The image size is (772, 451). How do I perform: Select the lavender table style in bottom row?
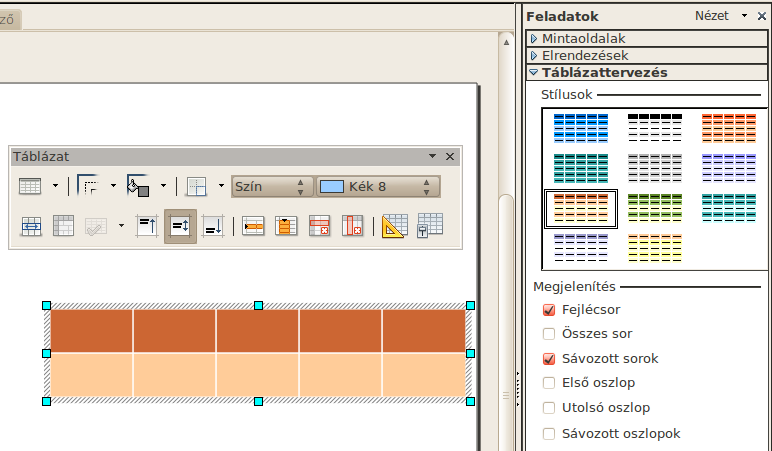tap(581, 248)
